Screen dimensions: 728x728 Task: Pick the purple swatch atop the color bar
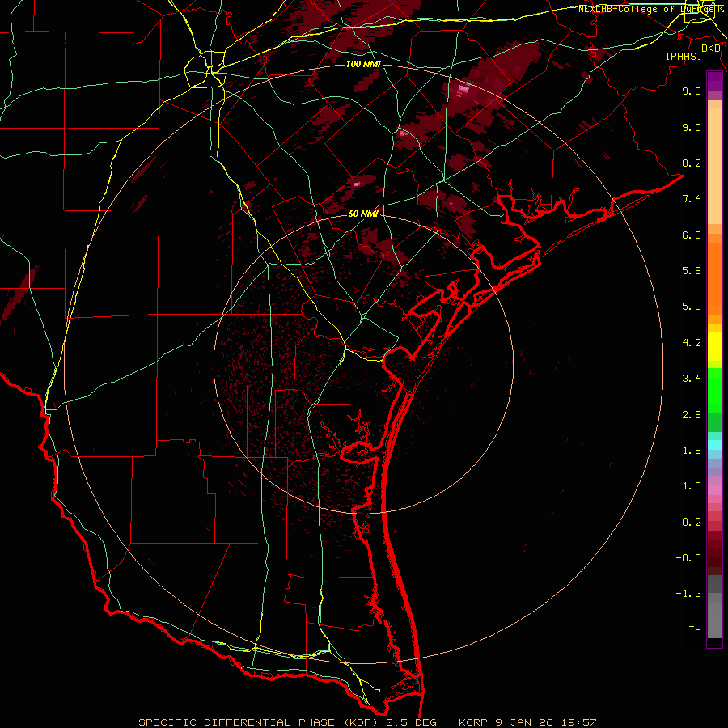pos(714,81)
